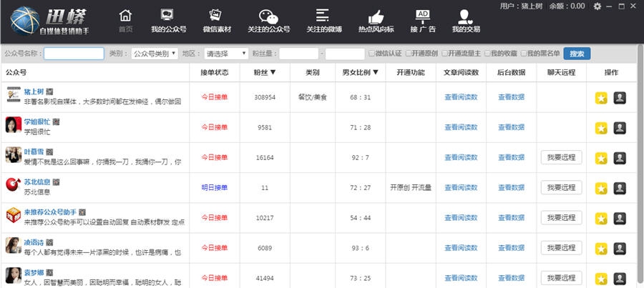Star-favorite 来推荐公众号助手 account

click(x=601, y=218)
